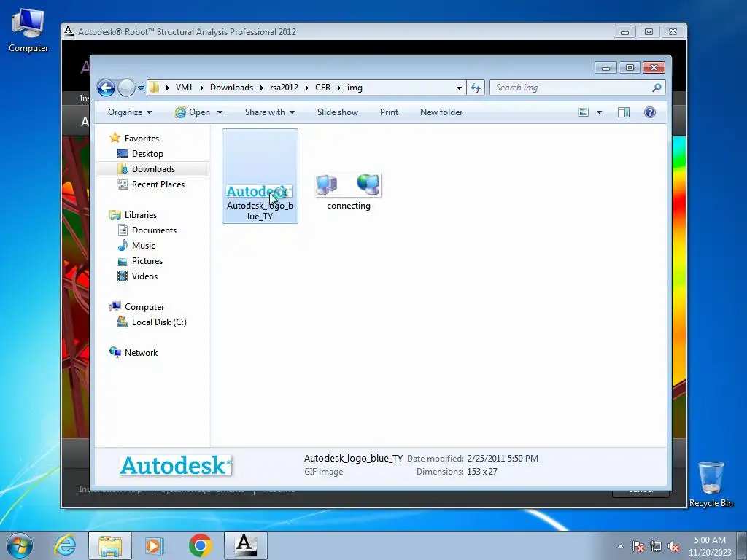Open Desktop in Favorites
This screenshot has height=560, width=747.
coord(147,154)
